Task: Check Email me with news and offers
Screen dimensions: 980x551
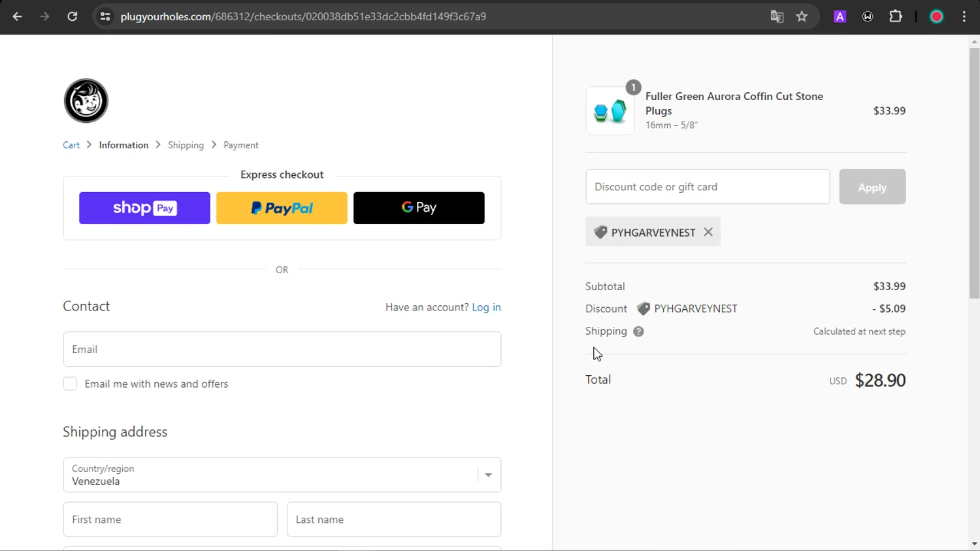Action: pyautogui.click(x=70, y=384)
